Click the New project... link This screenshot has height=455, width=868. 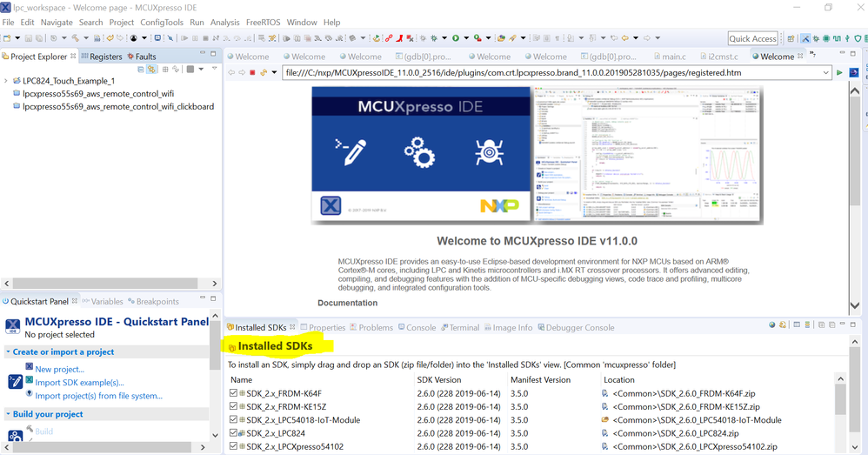[x=60, y=369]
